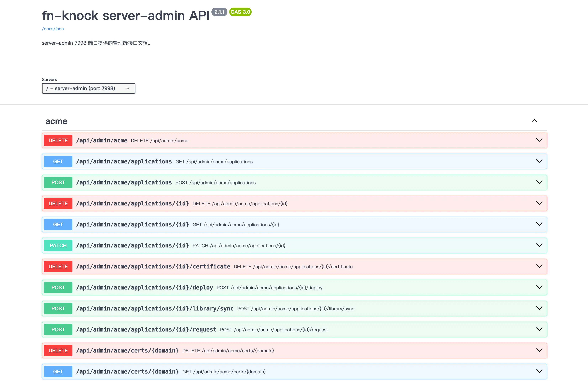The width and height of the screenshot is (588, 381).
Task: Click bold path /api/admin/acme/applications/{id}/deploy
Action: [x=145, y=287]
